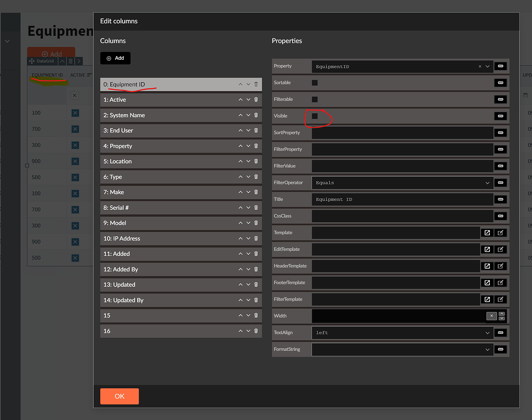Toggle the Filterable checkbox

click(x=315, y=99)
